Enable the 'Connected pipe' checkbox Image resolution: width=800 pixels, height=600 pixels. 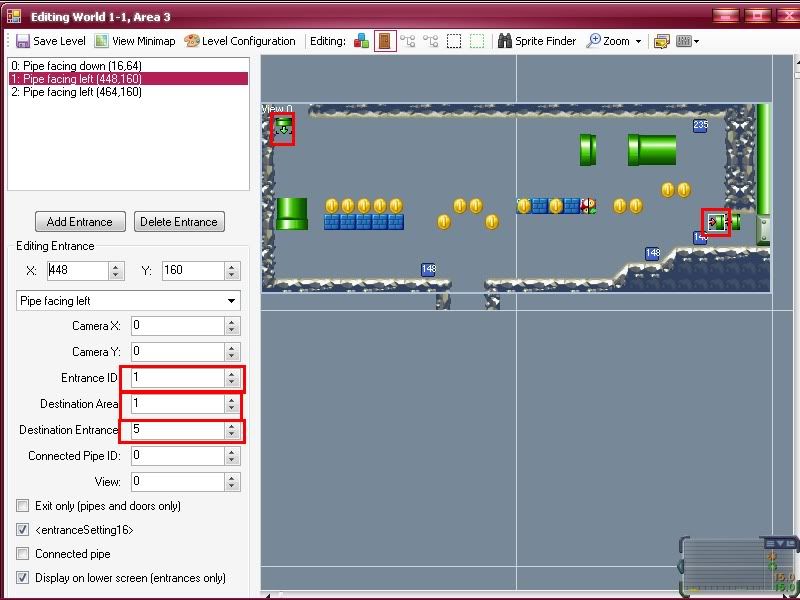click(22, 554)
